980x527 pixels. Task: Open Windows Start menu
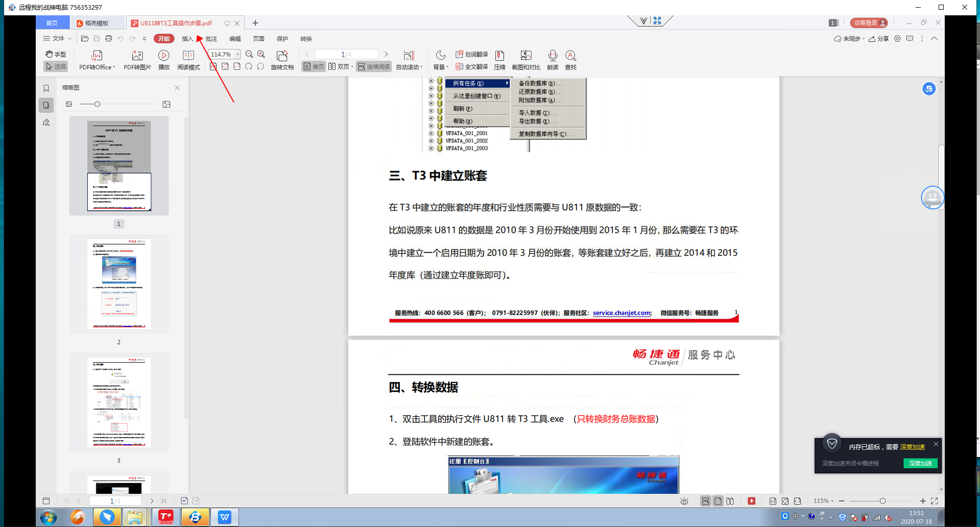49,517
